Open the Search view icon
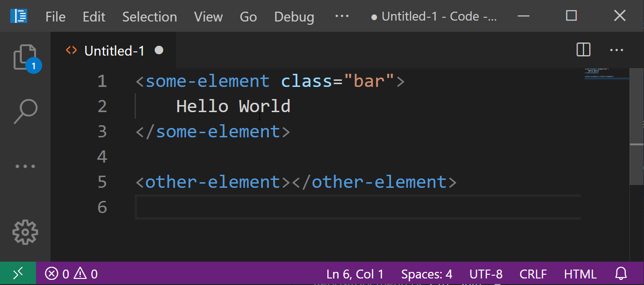The height and width of the screenshot is (285, 644). click(x=25, y=111)
